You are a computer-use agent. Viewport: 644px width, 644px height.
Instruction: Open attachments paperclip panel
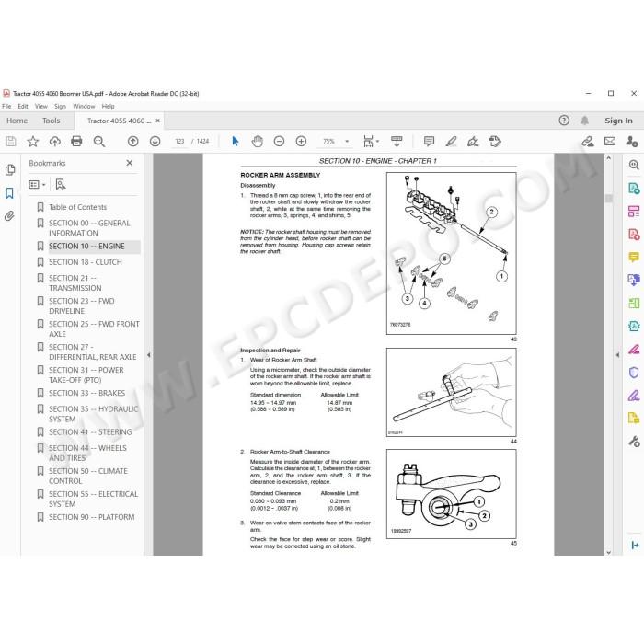click(x=9, y=216)
